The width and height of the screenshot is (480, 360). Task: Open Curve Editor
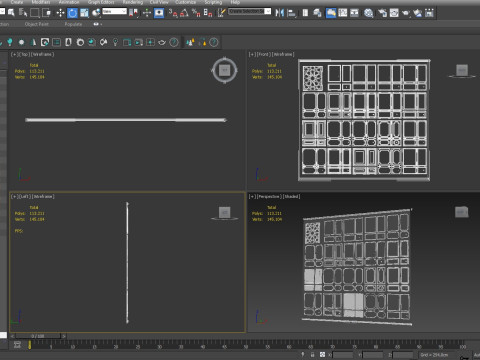coord(343,13)
